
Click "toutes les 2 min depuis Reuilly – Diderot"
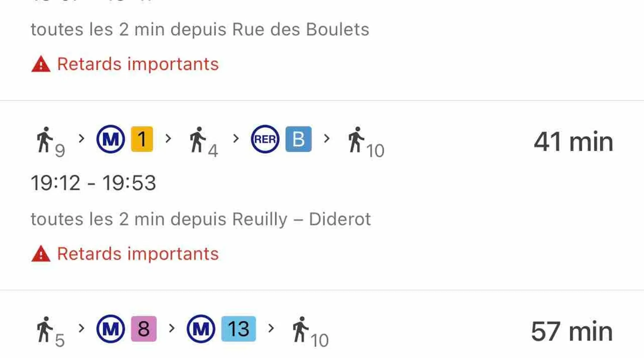tap(201, 219)
